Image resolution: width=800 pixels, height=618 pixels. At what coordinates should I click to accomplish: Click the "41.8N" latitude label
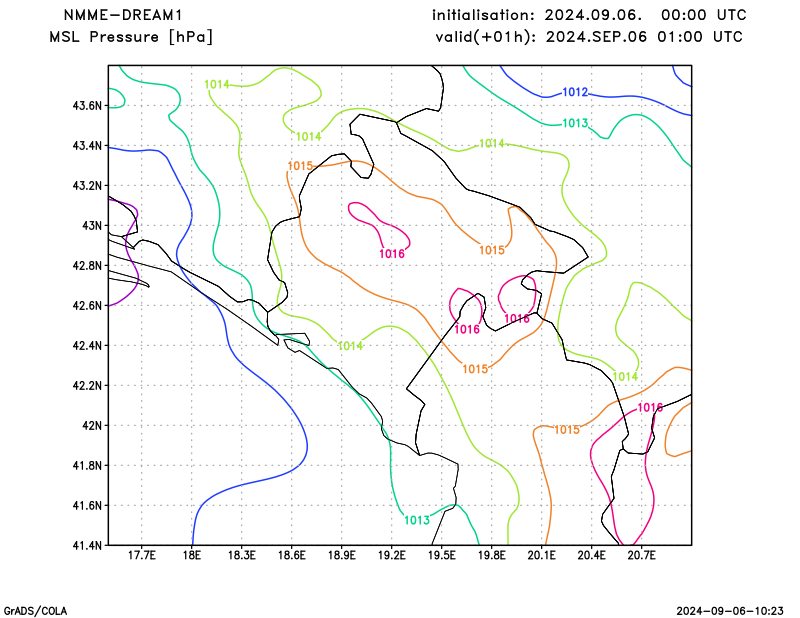pos(87,465)
